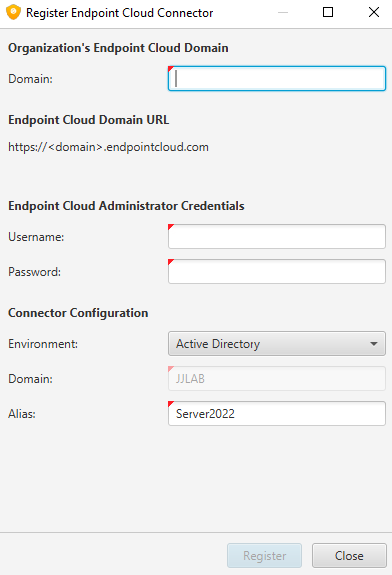Viewport: 392px width, 575px height.
Task: Click the red required marker on Username field
Action: tap(171, 227)
